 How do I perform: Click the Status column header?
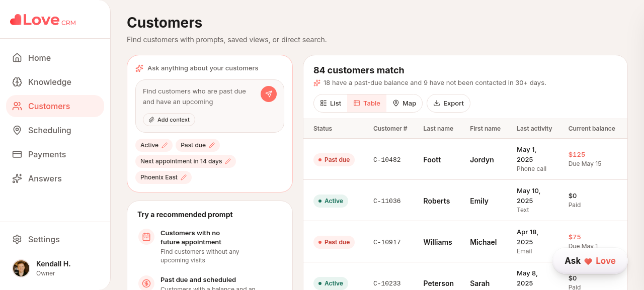pyautogui.click(x=323, y=129)
